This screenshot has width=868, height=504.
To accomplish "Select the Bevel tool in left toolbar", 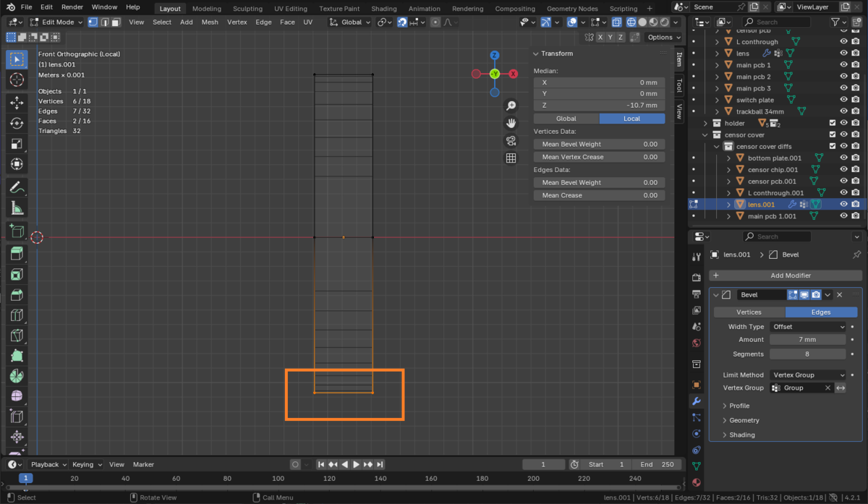I will (x=16, y=294).
